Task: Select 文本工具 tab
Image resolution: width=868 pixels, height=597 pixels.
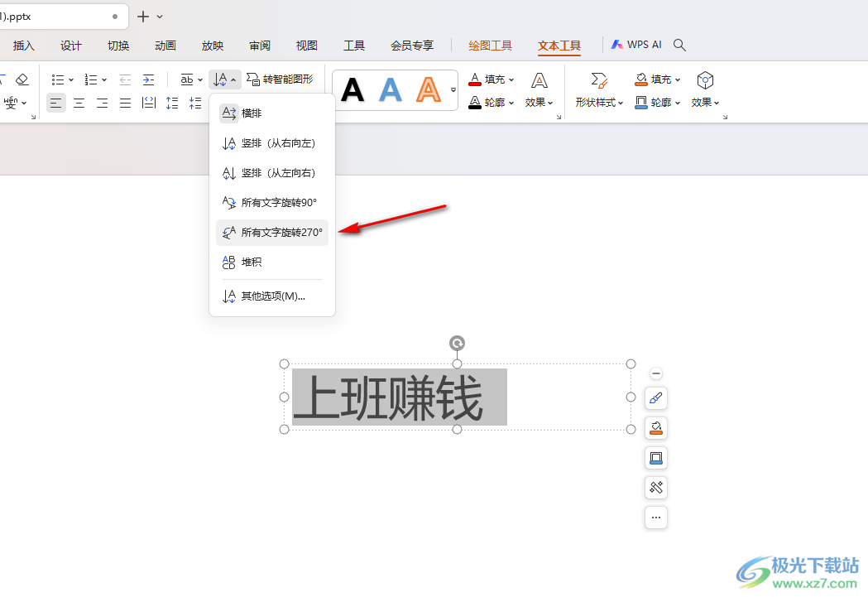Action: (559, 46)
